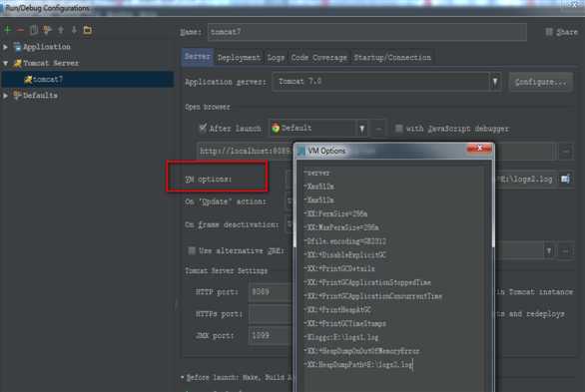This screenshot has width=585, height=392.
Task: Click the expand icon beside VM options field
Action: point(565,180)
